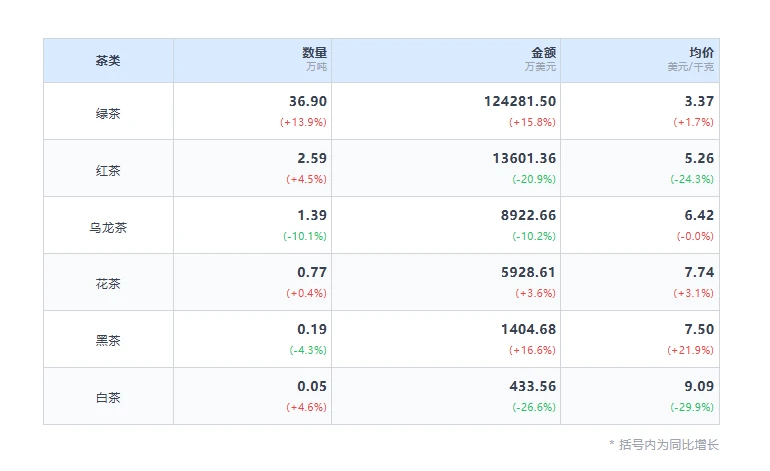The image size is (770, 471).
Task: Click the 数量 column header
Action: coord(252,60)
